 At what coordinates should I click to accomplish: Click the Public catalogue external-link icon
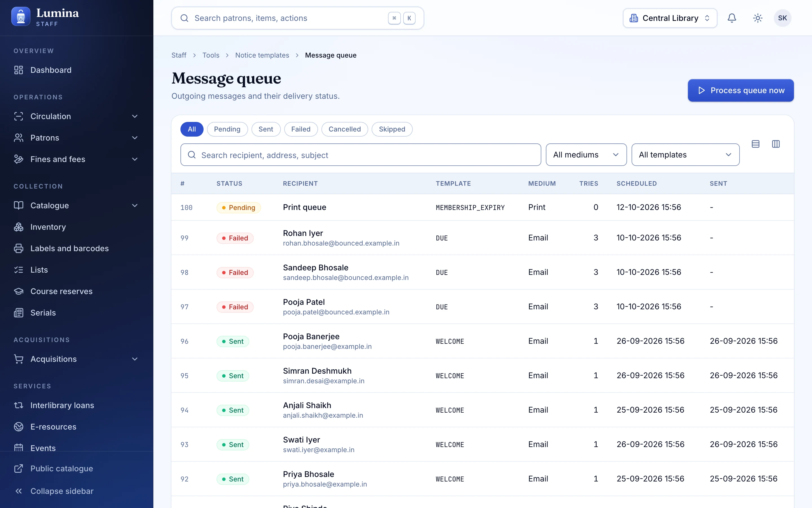(18, 468)
